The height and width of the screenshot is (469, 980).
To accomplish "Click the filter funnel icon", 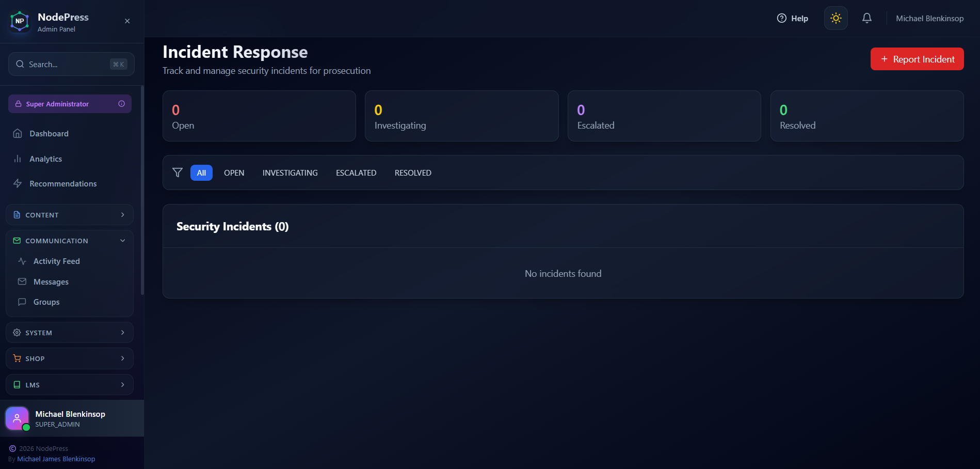I will [178, 173].
